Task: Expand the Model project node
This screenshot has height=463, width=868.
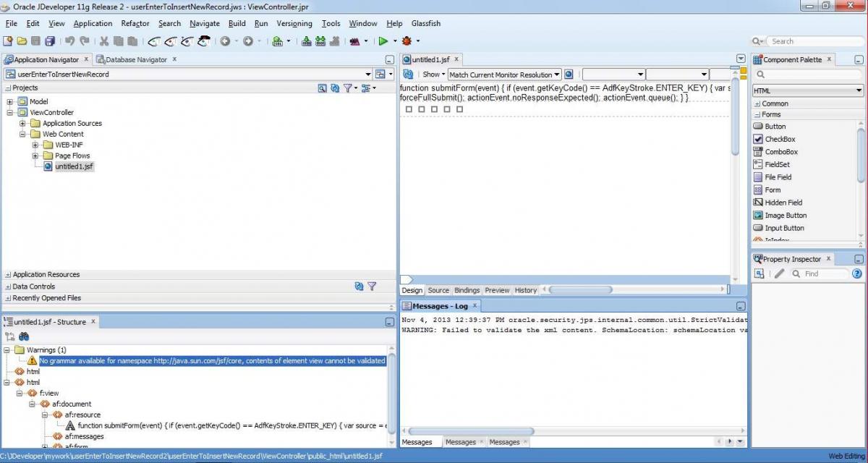Action: 10,102
